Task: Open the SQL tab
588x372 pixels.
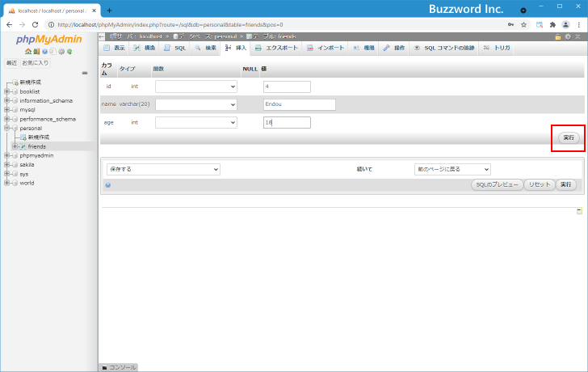Action: point(175,48)
